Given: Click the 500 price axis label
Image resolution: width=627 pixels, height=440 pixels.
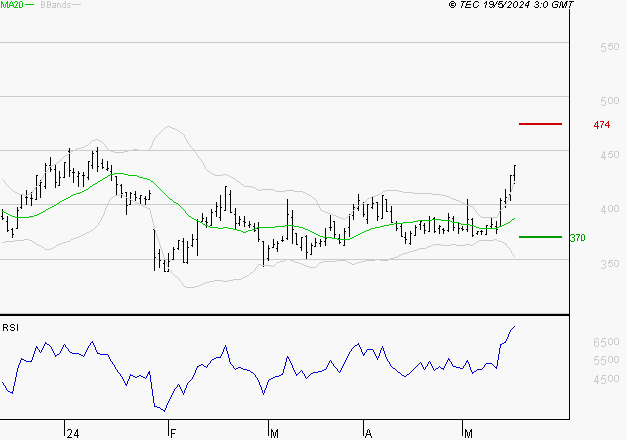Looking at the screenshot, I should click(610, 101).
